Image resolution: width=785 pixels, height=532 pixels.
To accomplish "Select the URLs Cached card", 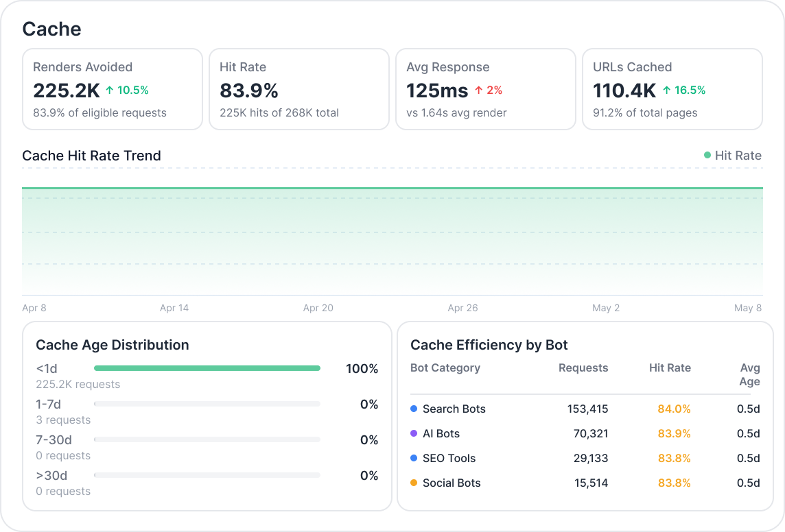I will coord(672,89).
